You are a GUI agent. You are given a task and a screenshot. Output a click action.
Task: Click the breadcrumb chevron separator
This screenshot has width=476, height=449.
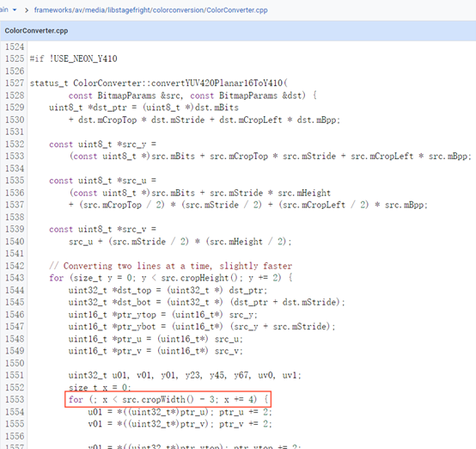(27, 10)
